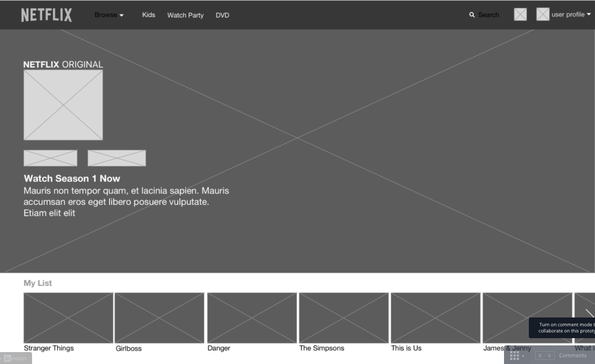Click the This is Us title label

coord(406,348)
